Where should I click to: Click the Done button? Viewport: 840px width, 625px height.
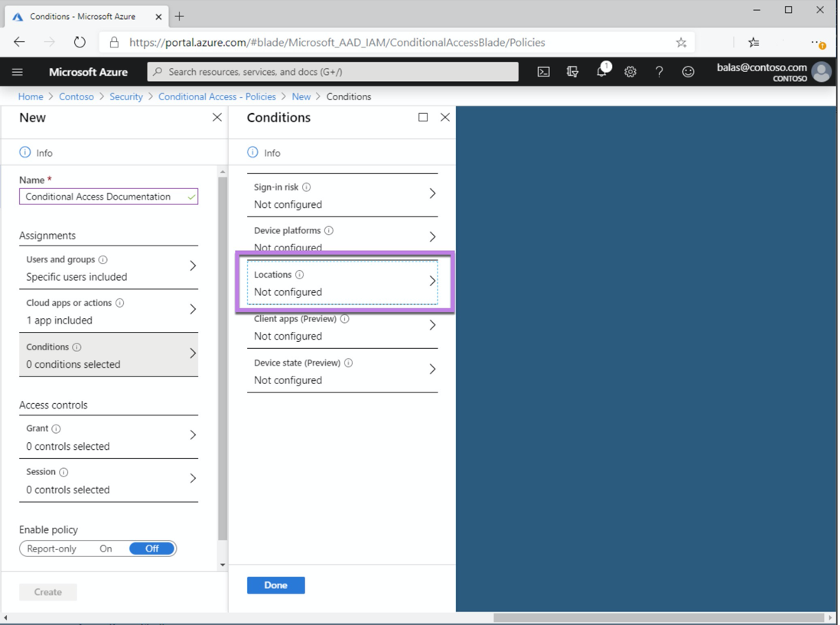[276, 585]
